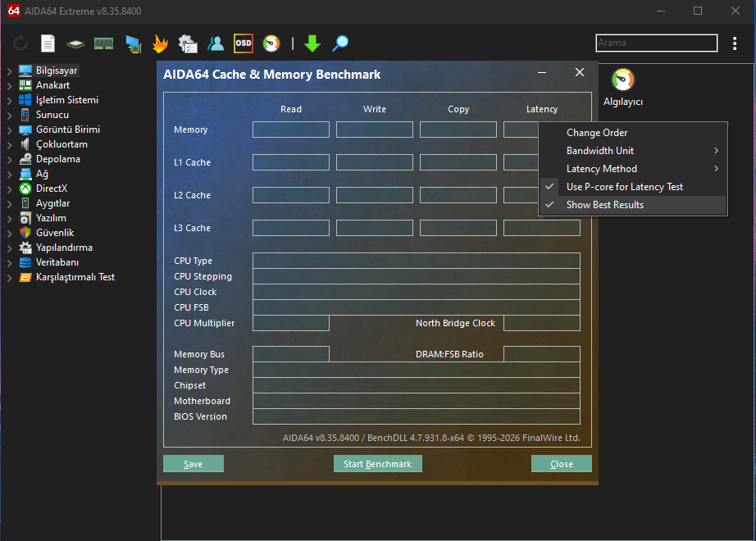Expand the Bilgisayar node chevron
Viewport: 756px width, 541px height.
(x=9, y=70)
